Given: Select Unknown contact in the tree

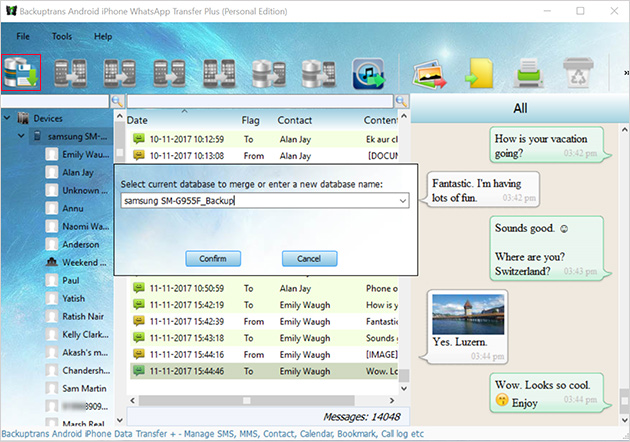Looking at the screenshot, I should point(77,190).
